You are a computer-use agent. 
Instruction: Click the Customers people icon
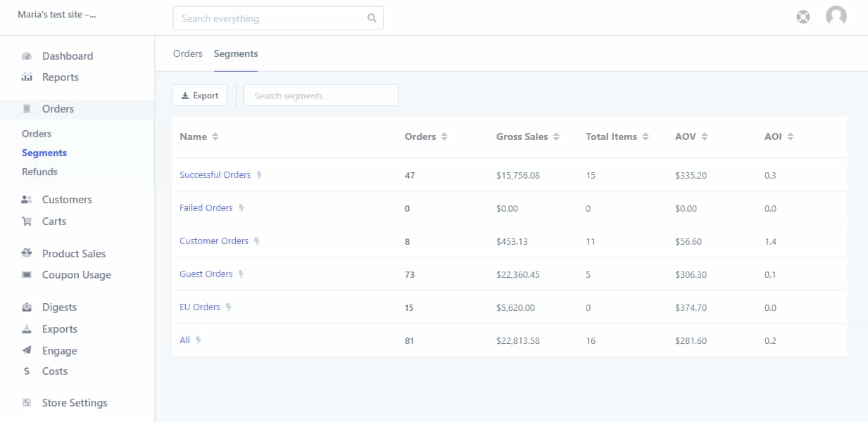(27, 200)
